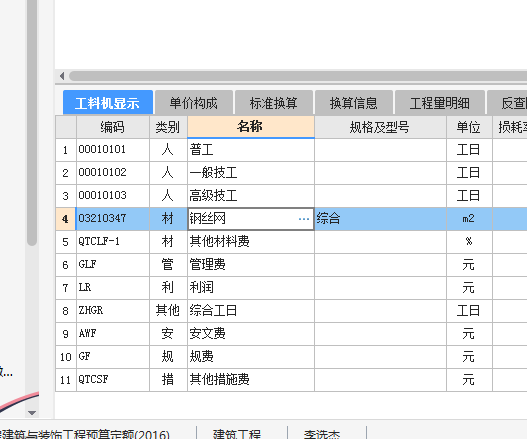Click the 单位 column header
Viewport: 527px width, 439px height.
(x=469, y=127)
